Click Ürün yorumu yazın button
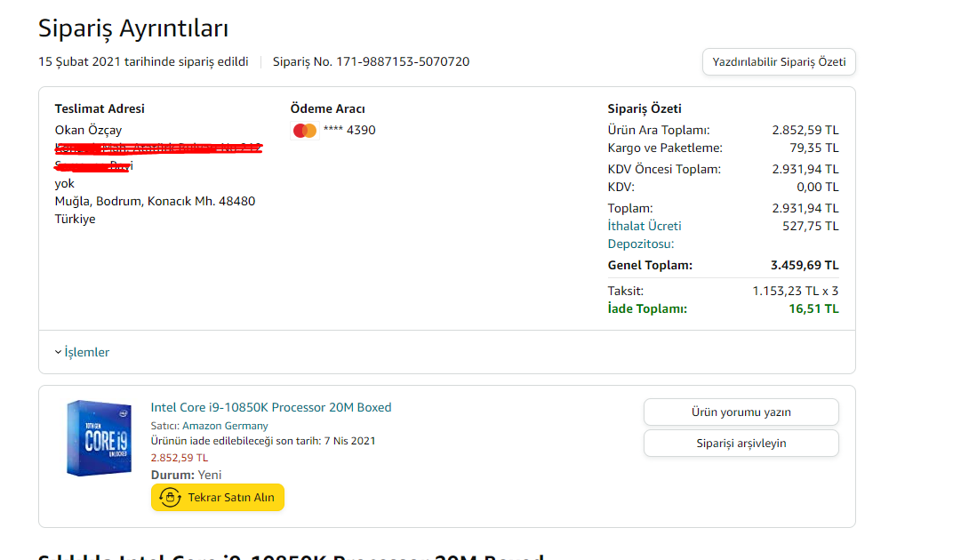 pyautogui.click(x=741, y=412)
